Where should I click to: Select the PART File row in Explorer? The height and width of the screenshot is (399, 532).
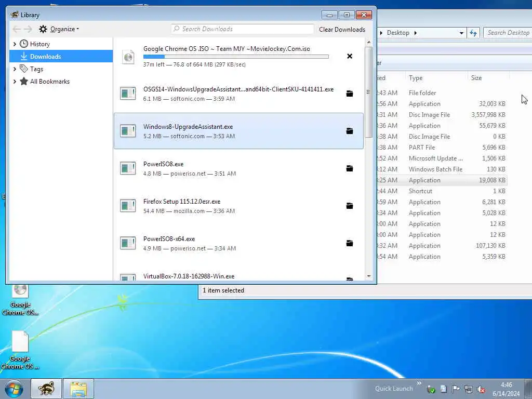442,147
